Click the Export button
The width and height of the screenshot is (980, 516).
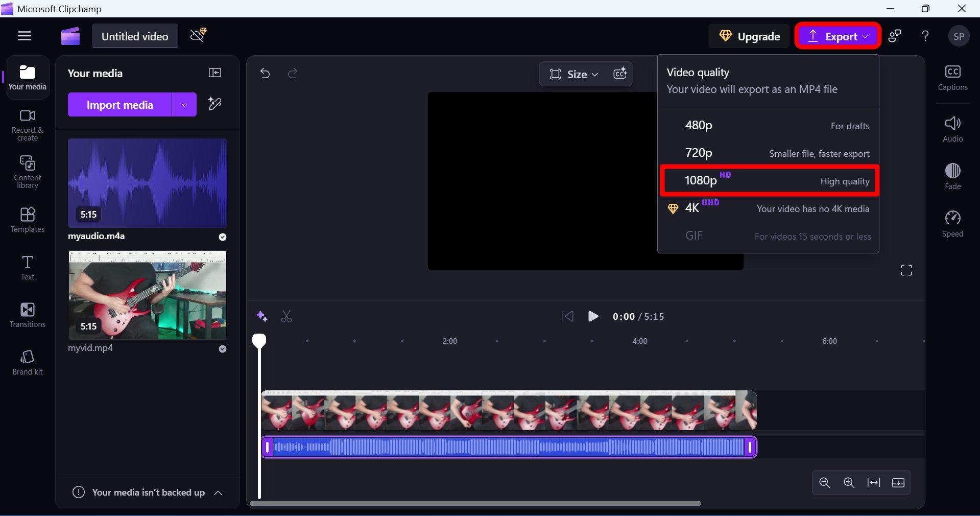(x=838, y=36)
